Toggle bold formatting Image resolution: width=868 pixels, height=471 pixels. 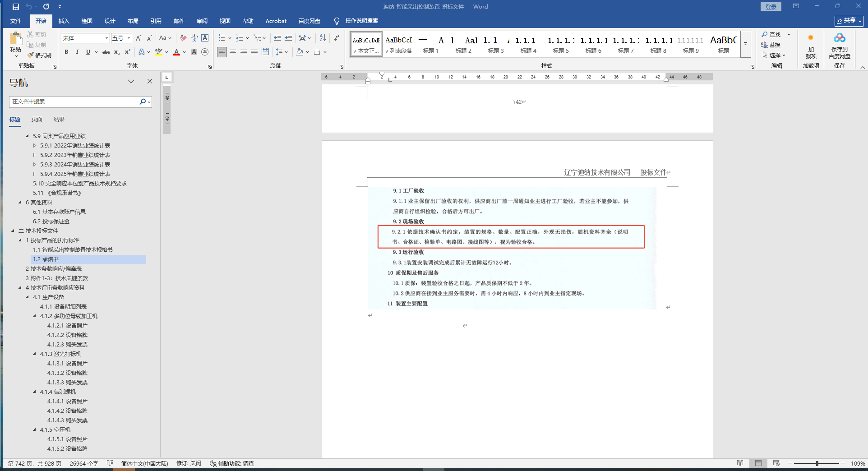click(66, 52)
